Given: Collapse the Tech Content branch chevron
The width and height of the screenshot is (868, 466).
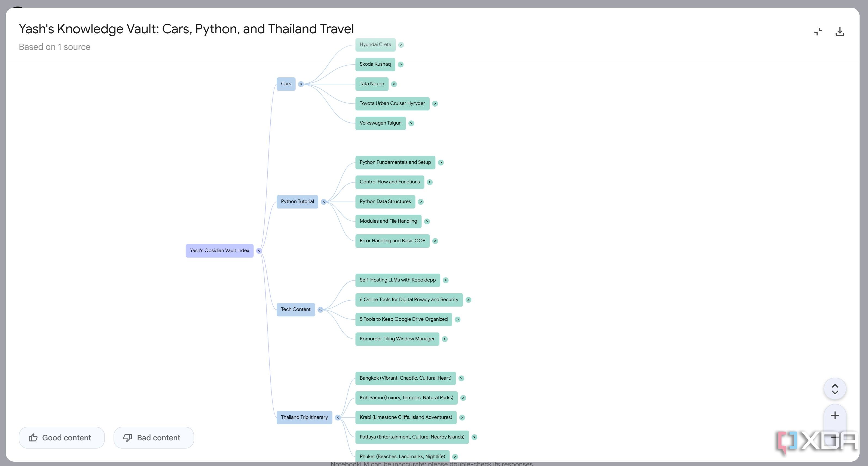Looking at the screenshot, I should [320, 310].
